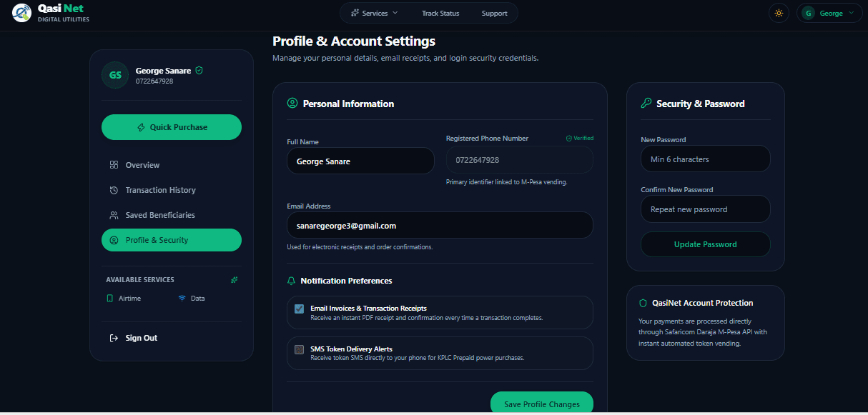Click the GS avatar in the sidebar
Screen dimensions: 868x415
pyautogui.click(x=115, y=75)
